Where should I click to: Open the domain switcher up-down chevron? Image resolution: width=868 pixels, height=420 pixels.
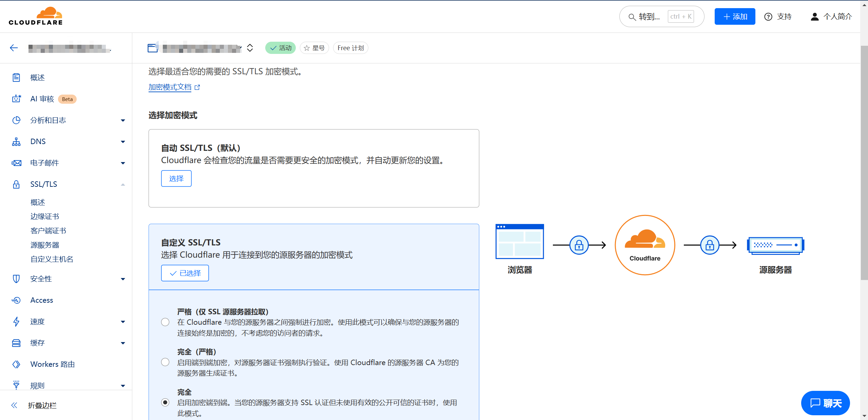[250, 48]
